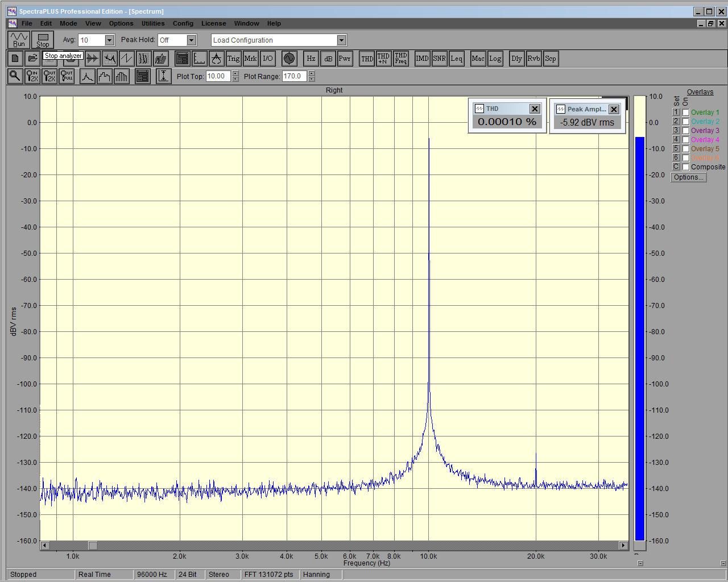The height and width of the screenshot is (582, 728).
Task: Click the Run analyzer button
Action: tap(19, 40)
